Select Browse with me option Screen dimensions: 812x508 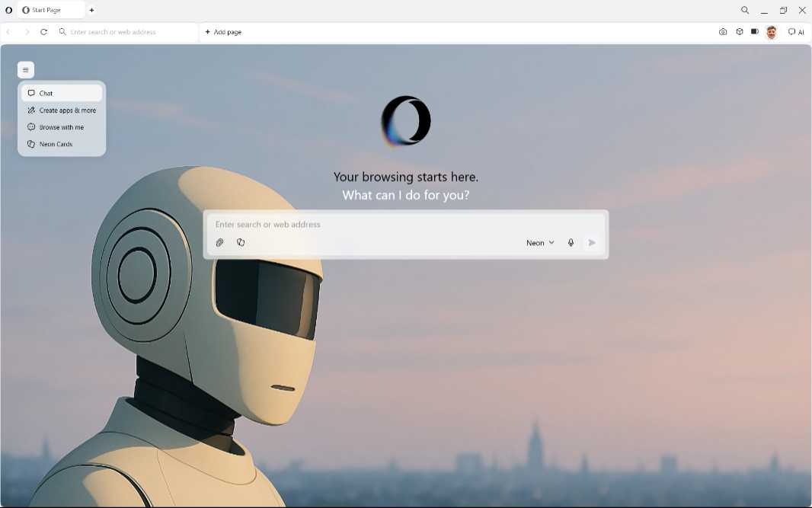click(62, 127)
